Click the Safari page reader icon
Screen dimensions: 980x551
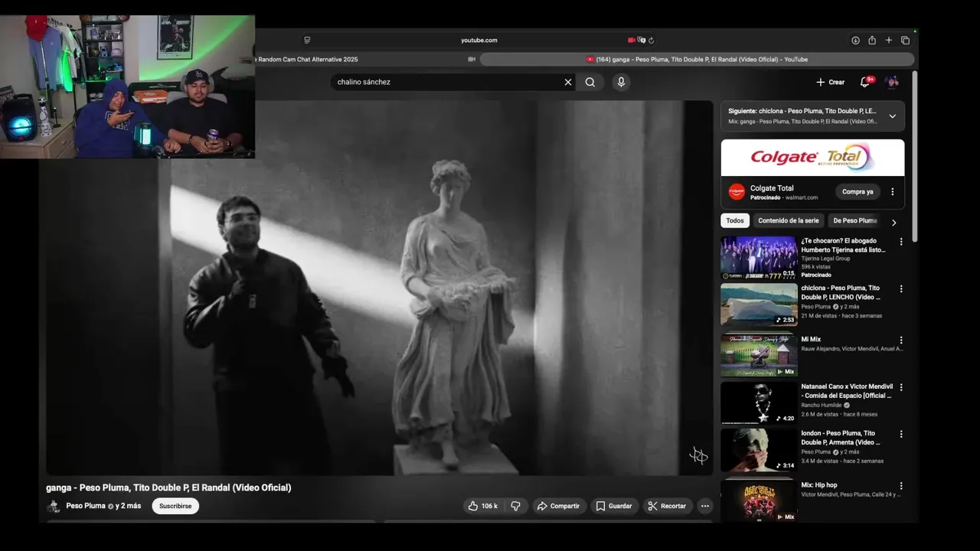pyautogui.click(x=307, y=41)
